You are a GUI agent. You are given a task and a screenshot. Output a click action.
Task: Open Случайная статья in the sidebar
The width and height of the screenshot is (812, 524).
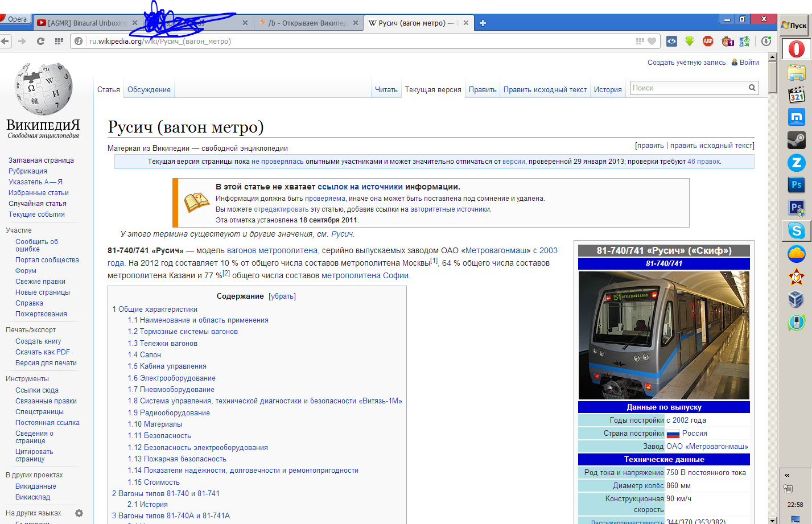[x=38, y=204]
